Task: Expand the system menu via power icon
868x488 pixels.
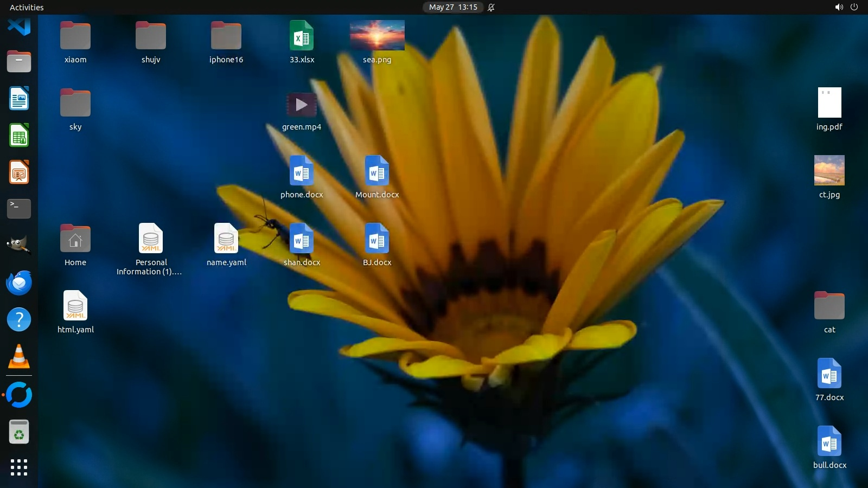Action: (854, 7)
